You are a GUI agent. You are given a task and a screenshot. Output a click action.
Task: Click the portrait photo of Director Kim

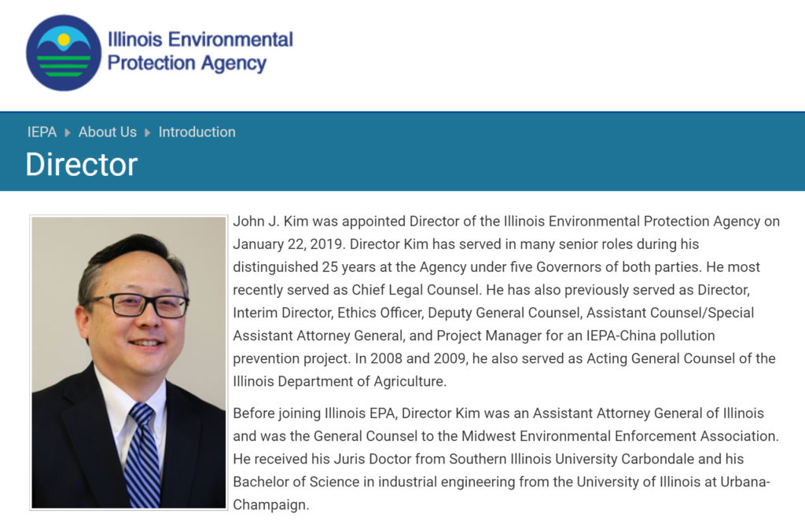click(129, 361)
